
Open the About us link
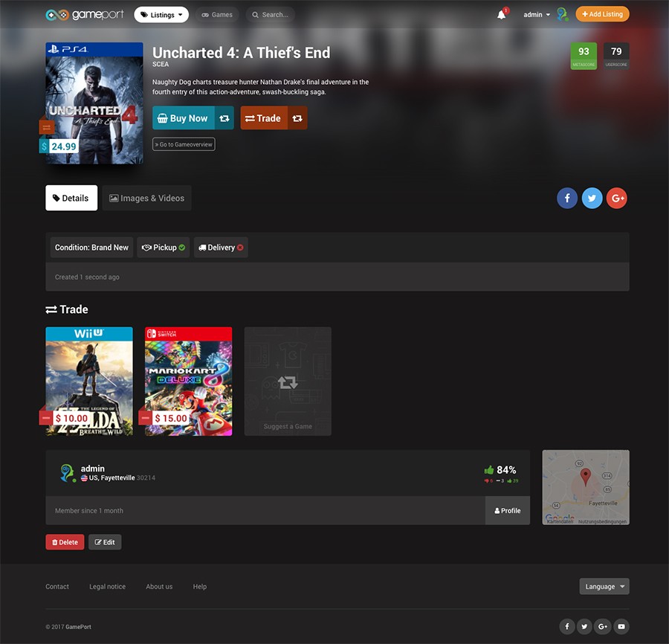(159, 587)
